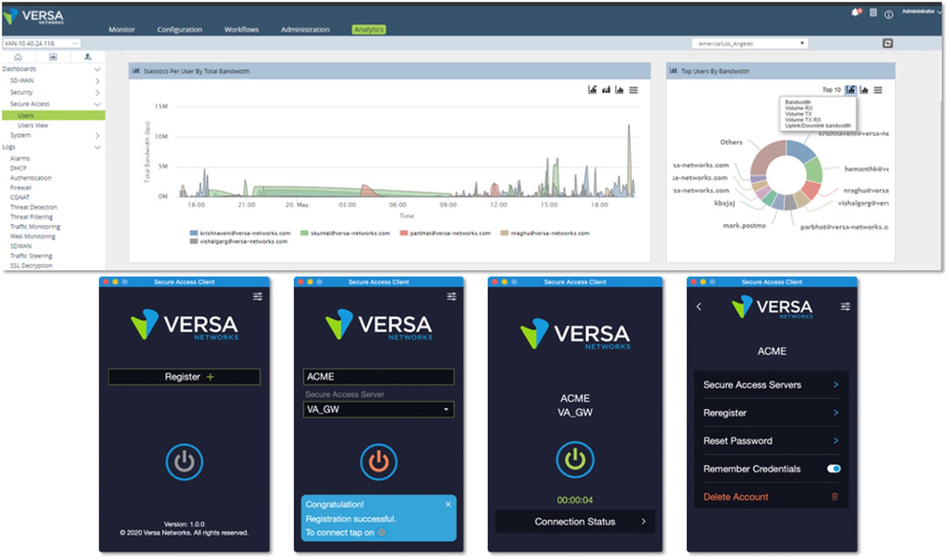This screenshot has height=560, width=949.
Task: Open the Reset Password option
Action: click(x=771, y=441)
